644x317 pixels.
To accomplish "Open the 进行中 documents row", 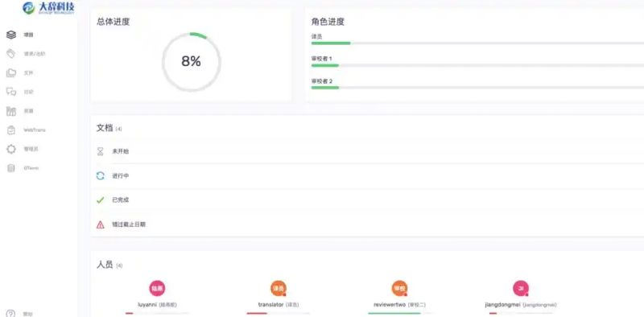I will [367, 175].
